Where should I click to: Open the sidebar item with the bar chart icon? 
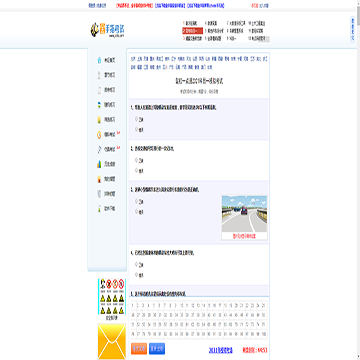point(106,164)
